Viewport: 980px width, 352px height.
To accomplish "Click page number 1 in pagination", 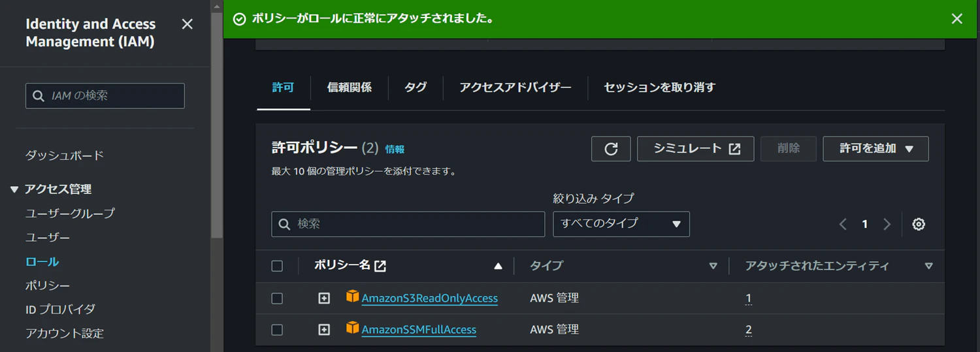I will pos(864,224).
